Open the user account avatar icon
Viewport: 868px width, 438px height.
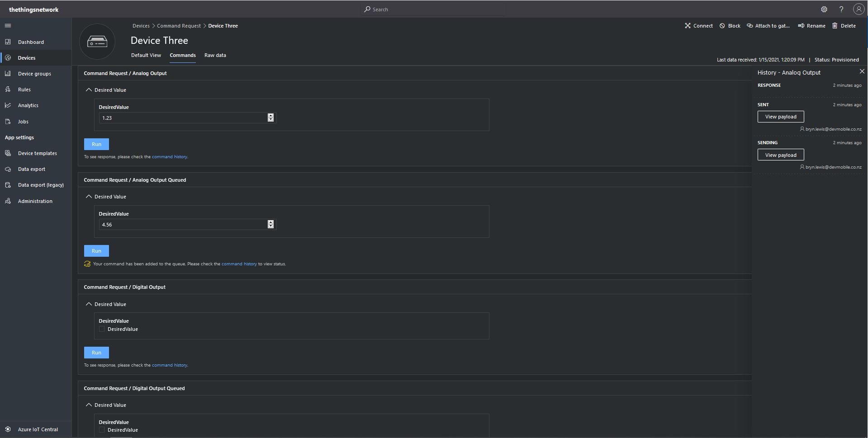pyautogui.click(x=858, y=9)
